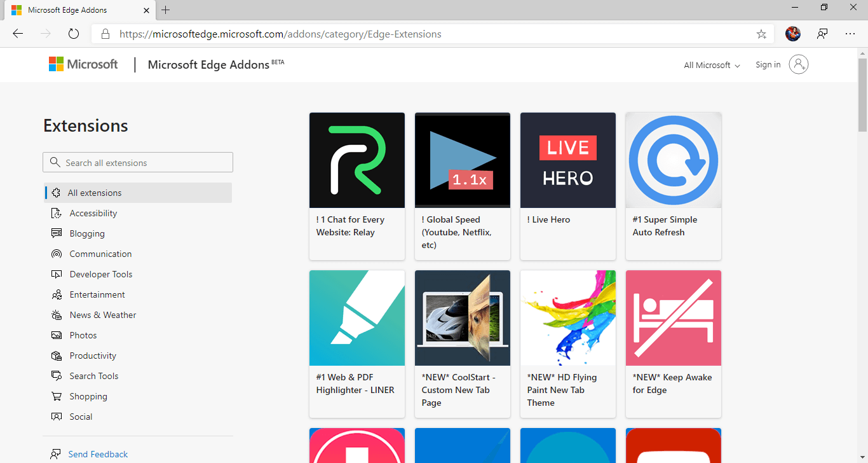The width and height of the screenshot is (868, 463).
Task: Click the browser address bar URL
Action: coord(280,34)
